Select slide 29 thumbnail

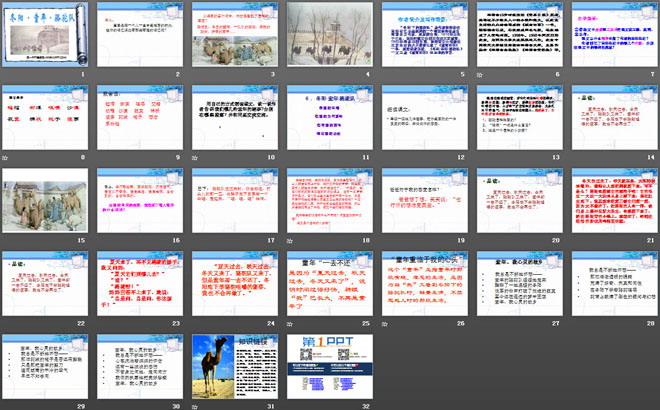45,366
